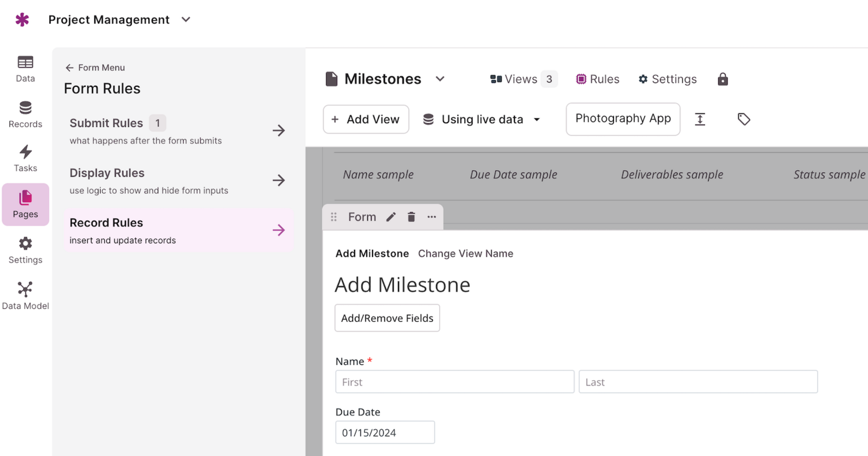This screenshot has width=868, height=456.
Task: Open Tasks lightning bolt icon
Action: tap(25, 159)
